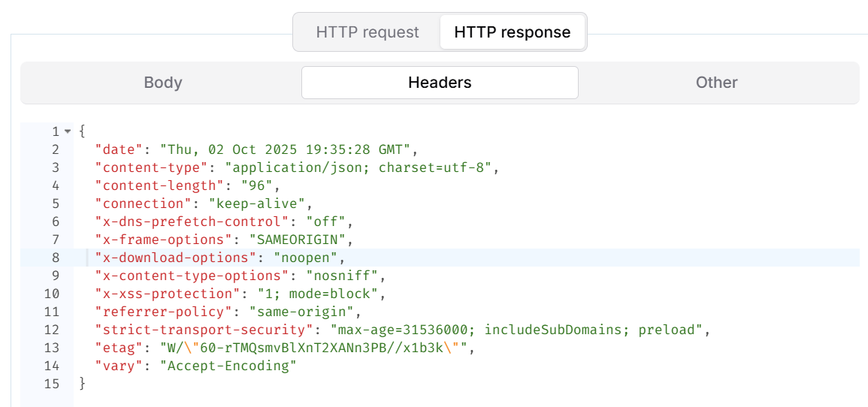Screen dimensions: 868x407
Task: Click line number 13 in the gutter
Action: click(52, 348)
